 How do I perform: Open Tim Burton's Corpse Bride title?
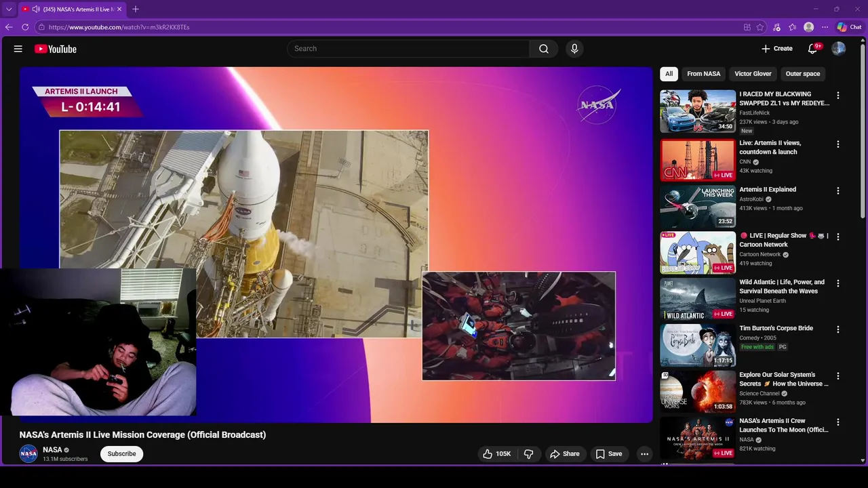[776, 328]
